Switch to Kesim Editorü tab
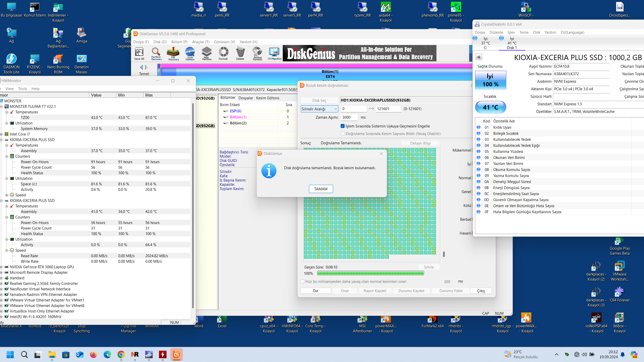Screen dimensions: 644x362 pyautogui.click(x=267, y=98)
